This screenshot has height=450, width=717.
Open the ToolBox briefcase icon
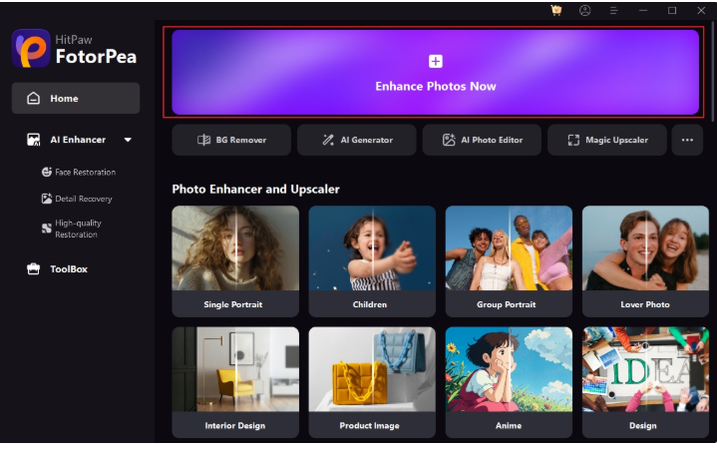(x=33, y=269)
